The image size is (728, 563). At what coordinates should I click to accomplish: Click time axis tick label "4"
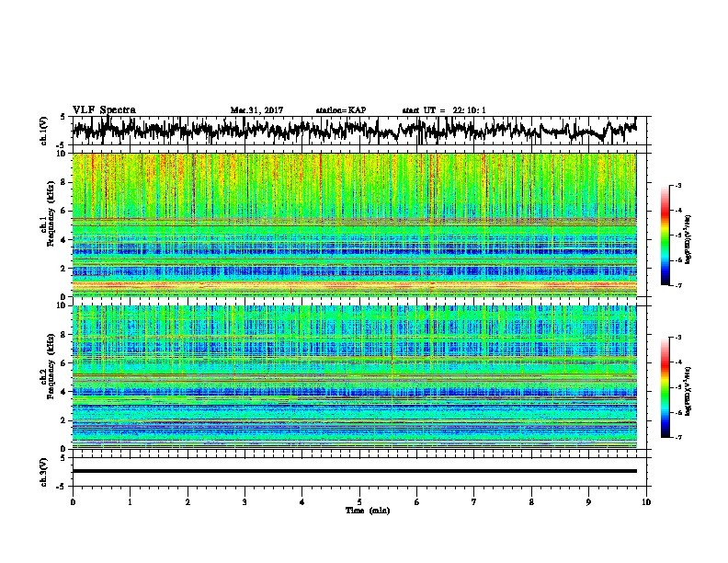coord(302,502)
